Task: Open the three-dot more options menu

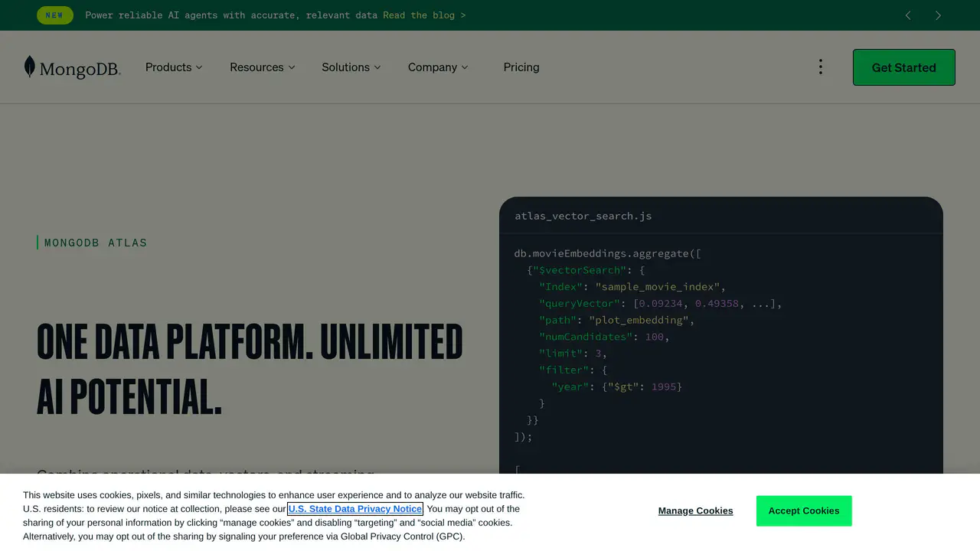Action: (x=820, y=67)
